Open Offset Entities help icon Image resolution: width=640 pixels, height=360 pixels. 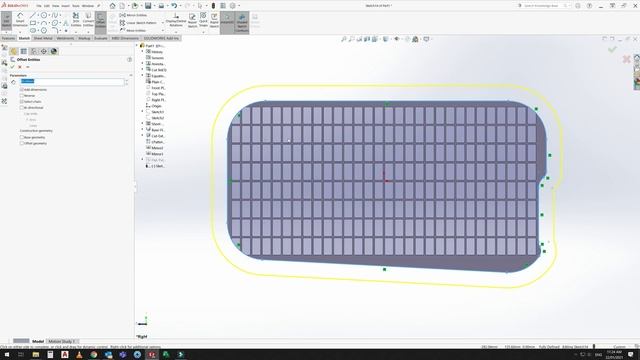[130, 60]
